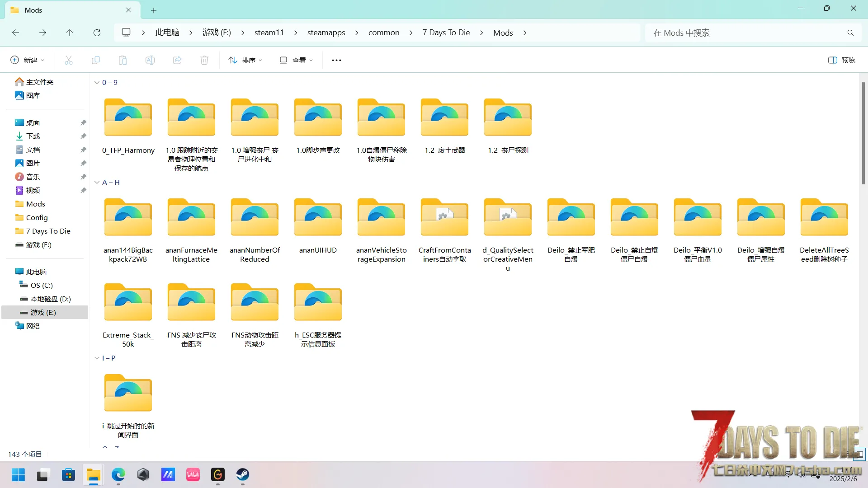Viewport: 868px width, 488px height.
Task: Click 7 Days To Die breadcrumb
Action: coord(446,33)
